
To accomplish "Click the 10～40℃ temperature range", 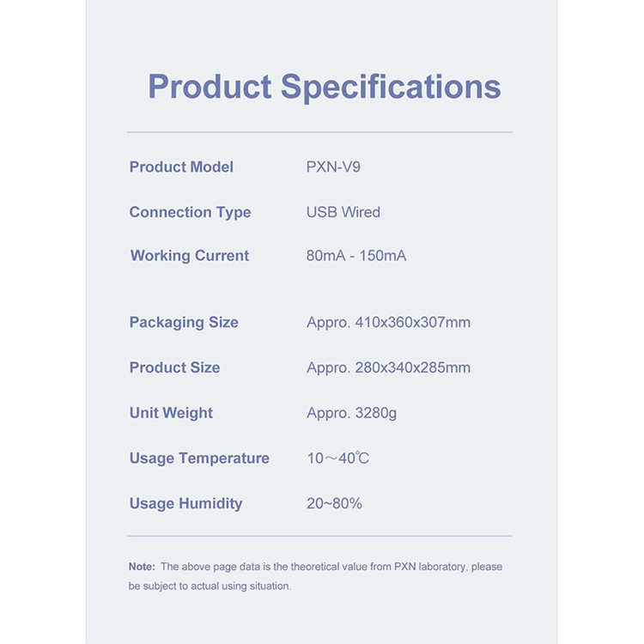I will click(x=337, y=459).
